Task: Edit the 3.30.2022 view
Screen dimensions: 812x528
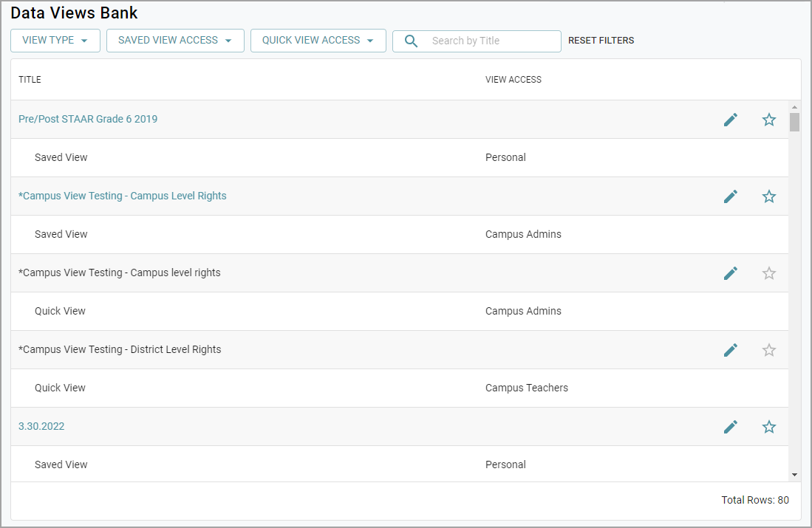Action: tap(731, 427)
